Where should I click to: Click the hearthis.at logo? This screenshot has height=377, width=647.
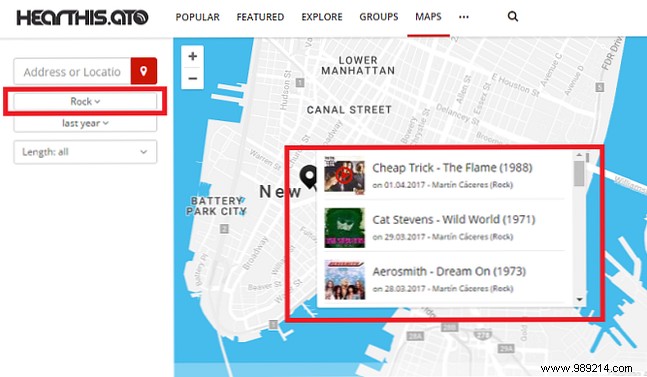click(82, 17)
